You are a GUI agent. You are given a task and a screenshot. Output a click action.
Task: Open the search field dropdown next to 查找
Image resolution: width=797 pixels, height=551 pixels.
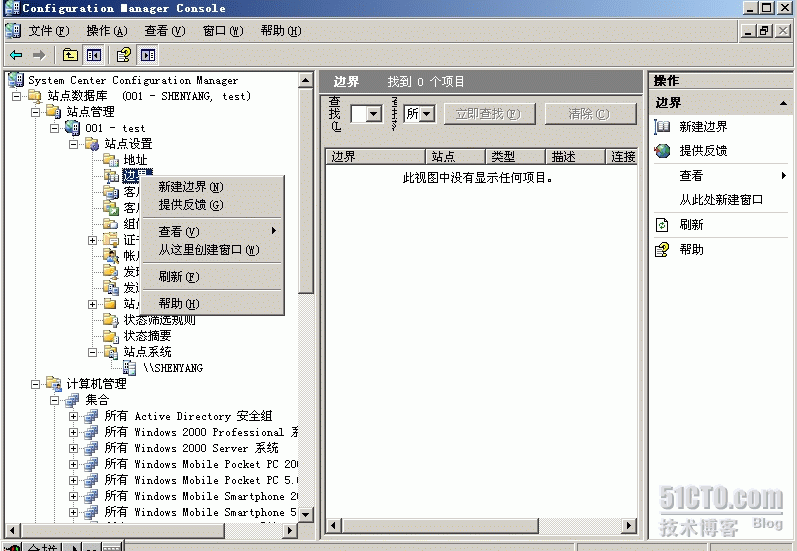click(x=374, y=114)
